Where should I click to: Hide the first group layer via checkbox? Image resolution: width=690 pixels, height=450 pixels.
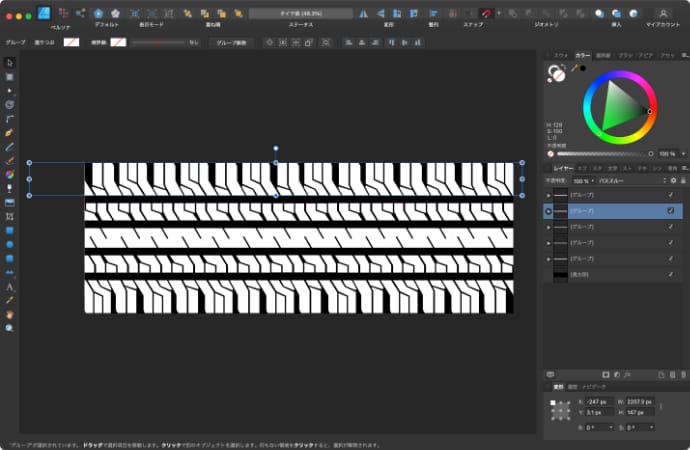click(670, 194)
